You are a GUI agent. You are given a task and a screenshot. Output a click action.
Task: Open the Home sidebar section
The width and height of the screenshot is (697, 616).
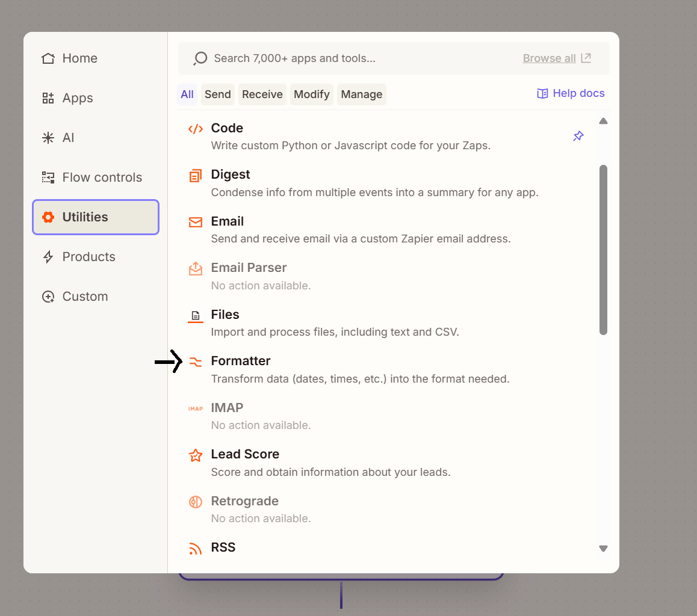96,58
